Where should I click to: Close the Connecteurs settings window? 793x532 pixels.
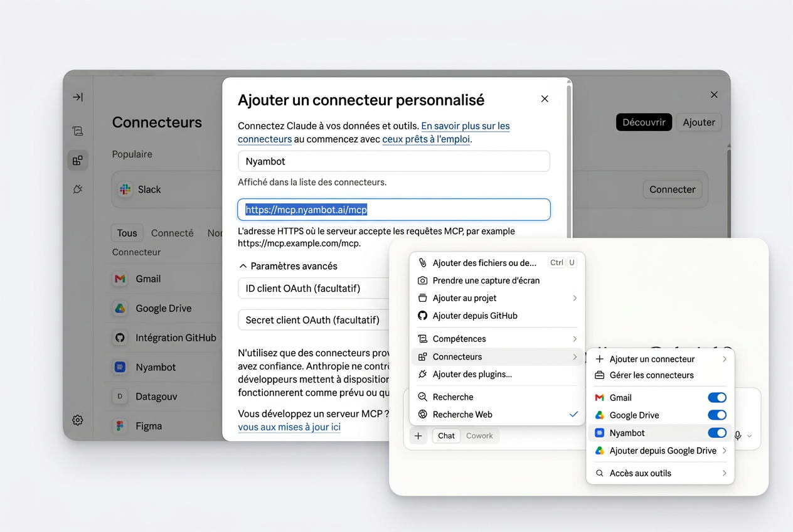pos(714,95)
